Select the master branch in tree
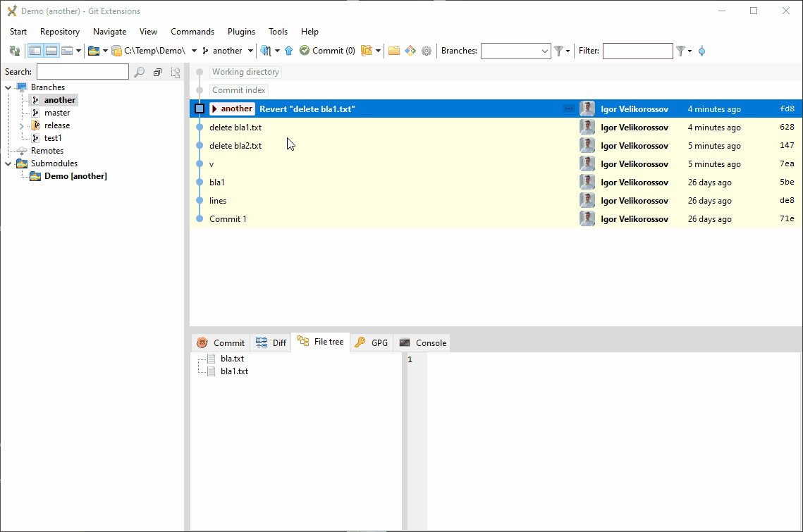The image size is (803, 532). click(x=57, y=113)
